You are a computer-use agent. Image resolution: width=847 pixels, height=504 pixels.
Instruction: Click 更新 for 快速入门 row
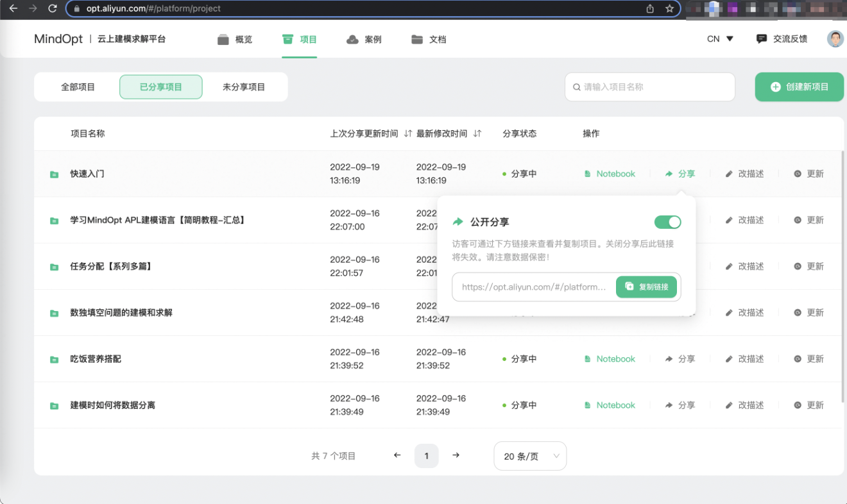pyautogui.click(x=809, y=174)
